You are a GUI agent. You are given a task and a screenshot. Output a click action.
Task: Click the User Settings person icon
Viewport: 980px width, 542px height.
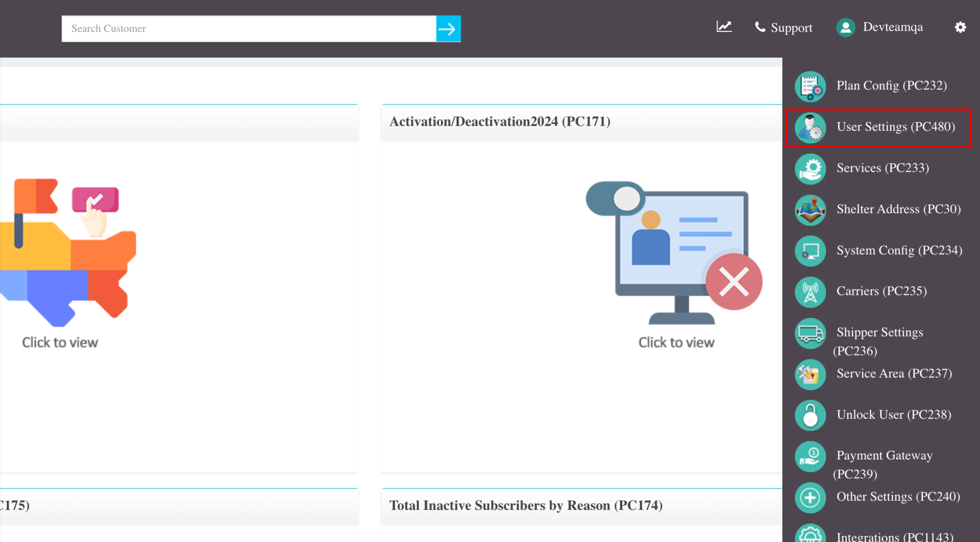(x=810, y=128)
